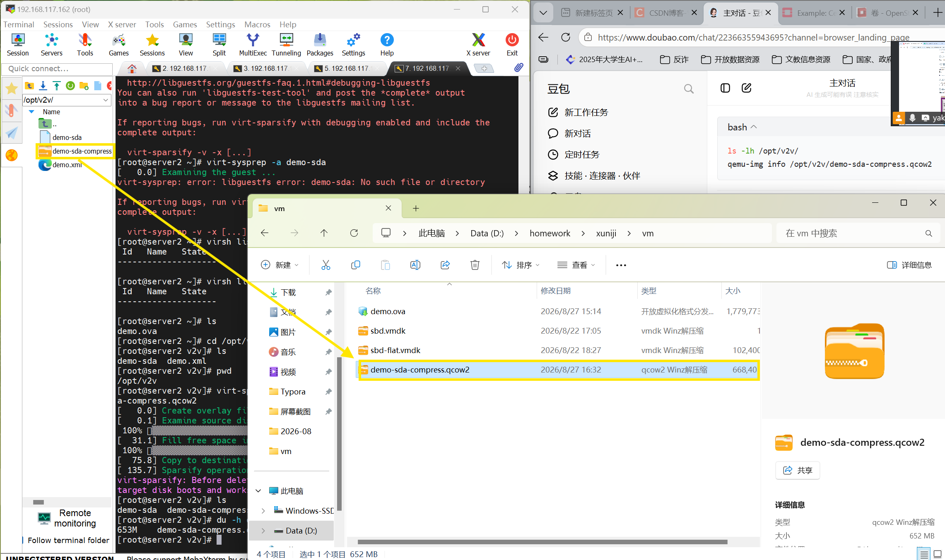
Task: Click the search magnifier icon in Doubao sidebar
Action: click(689, 89)
